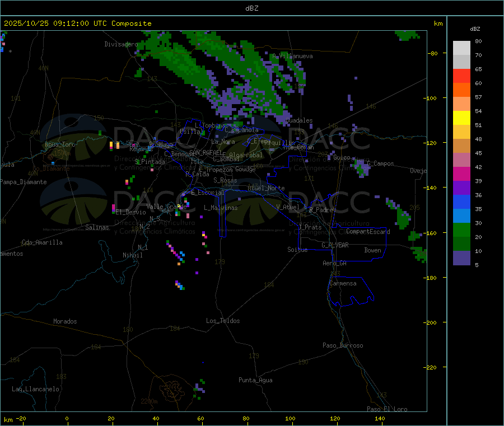The image size is (504, 426).
Task: Click the La_Nora location label
Action: (x=223, y=142)
